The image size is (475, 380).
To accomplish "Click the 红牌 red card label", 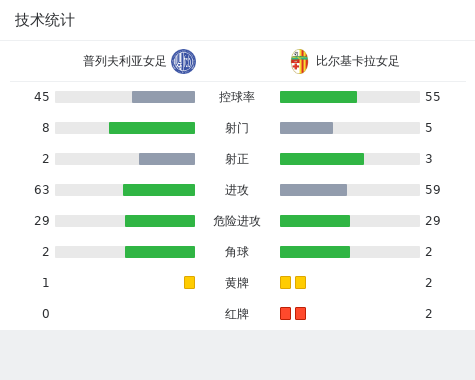I will pyautogui.click(x=237, y=314).
